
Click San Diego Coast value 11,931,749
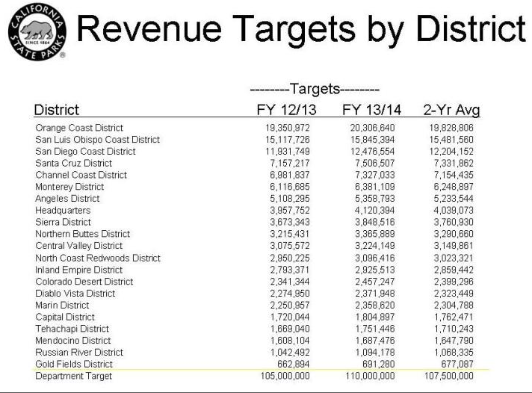[x=288, y=152]
